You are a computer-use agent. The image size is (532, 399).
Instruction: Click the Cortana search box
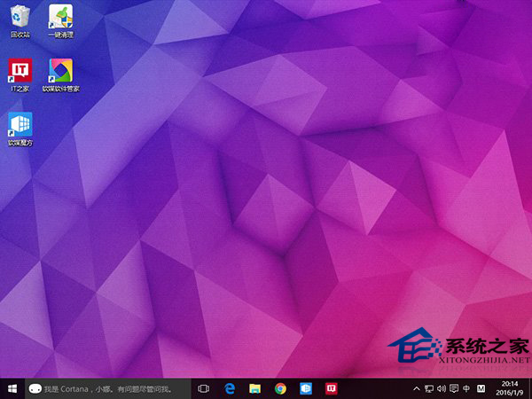[107, 388]
